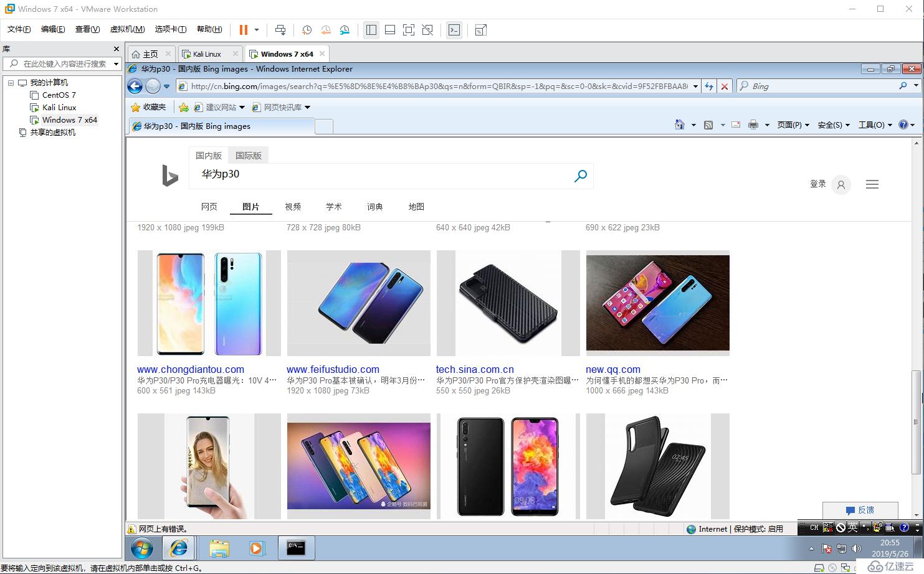
Task: Collapse the 我的计算机 tree node
Action: (x=11, y=82)
